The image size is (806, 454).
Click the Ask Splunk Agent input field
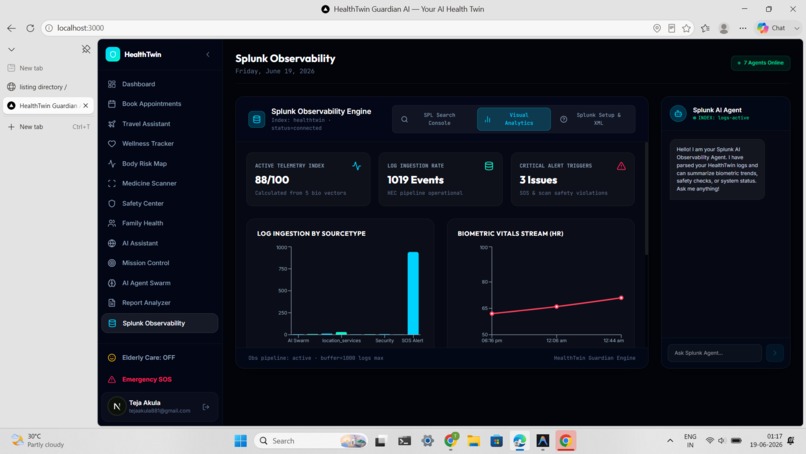(x=715, y=353)
